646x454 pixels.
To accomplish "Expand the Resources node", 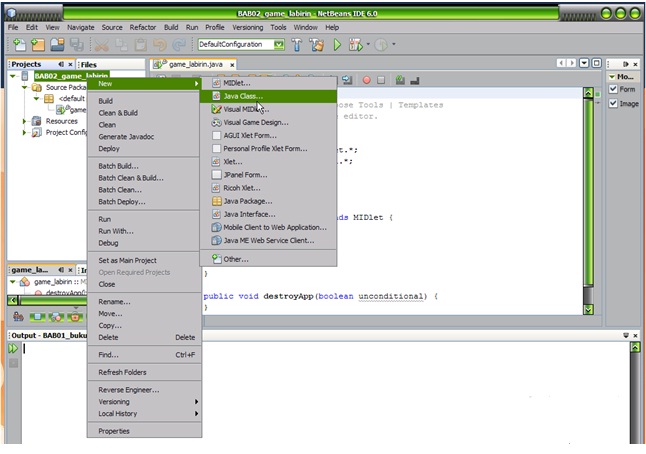I will pyautogui.click(x=24, y=121).
